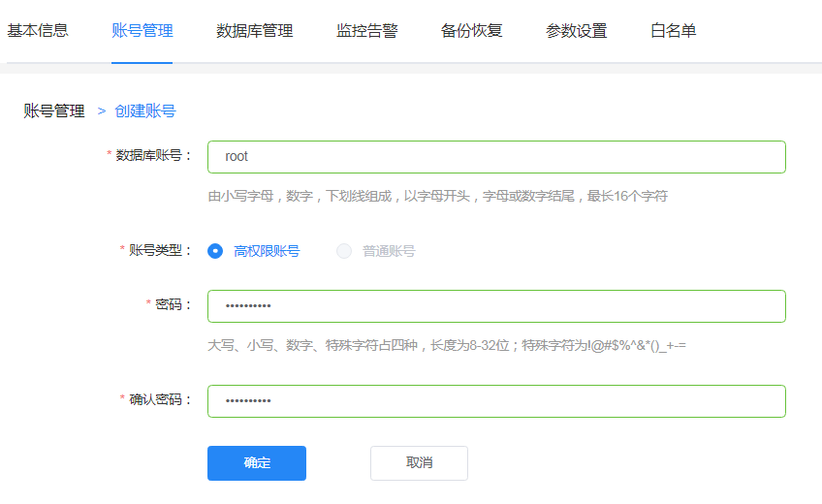Go to the 数据库管理 tab
This screenshot has width=822, height=504.
tap(254, 30)
